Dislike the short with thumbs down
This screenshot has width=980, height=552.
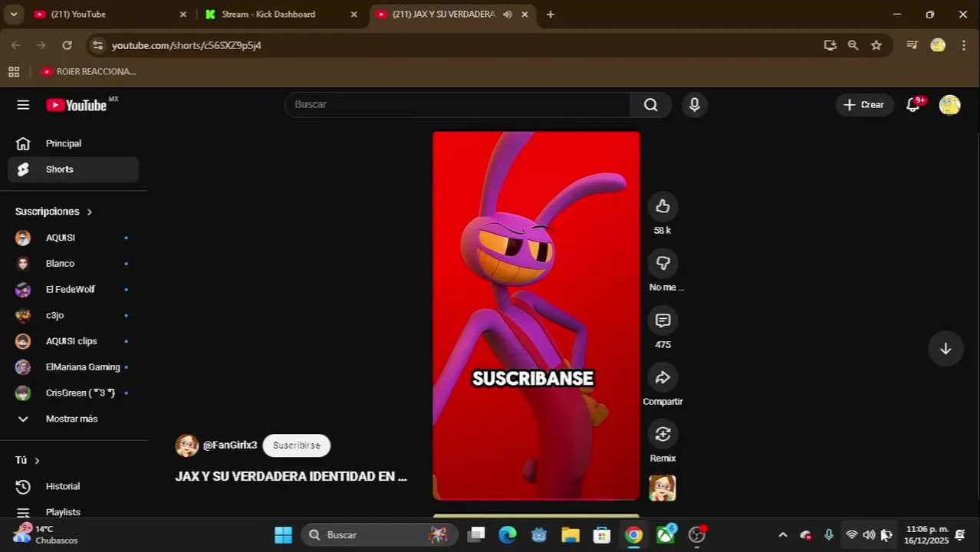click(x=663, y=263)
